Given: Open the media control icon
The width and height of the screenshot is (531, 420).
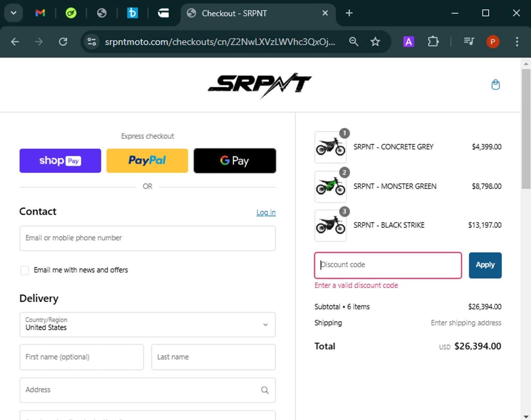Looking at the screenshot, I should 469,42.
